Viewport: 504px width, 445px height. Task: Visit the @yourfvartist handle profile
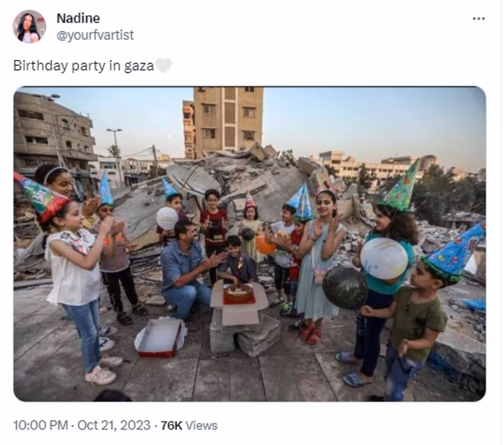click(x=95, y=35)
